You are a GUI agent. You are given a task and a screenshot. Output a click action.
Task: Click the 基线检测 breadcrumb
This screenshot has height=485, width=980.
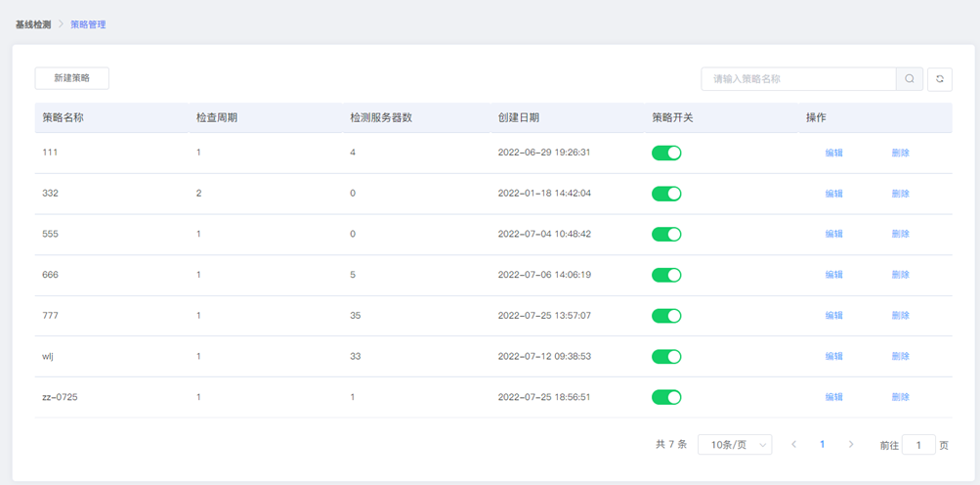pos(33,25)
